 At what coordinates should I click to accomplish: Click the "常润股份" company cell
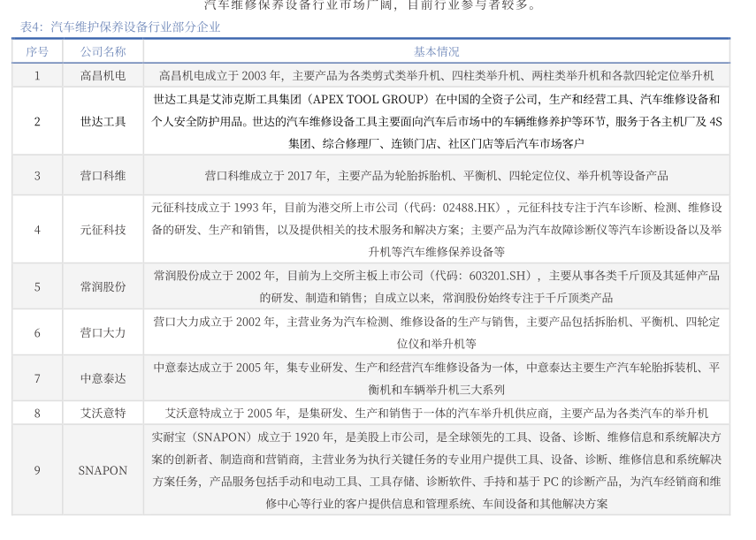103,286
